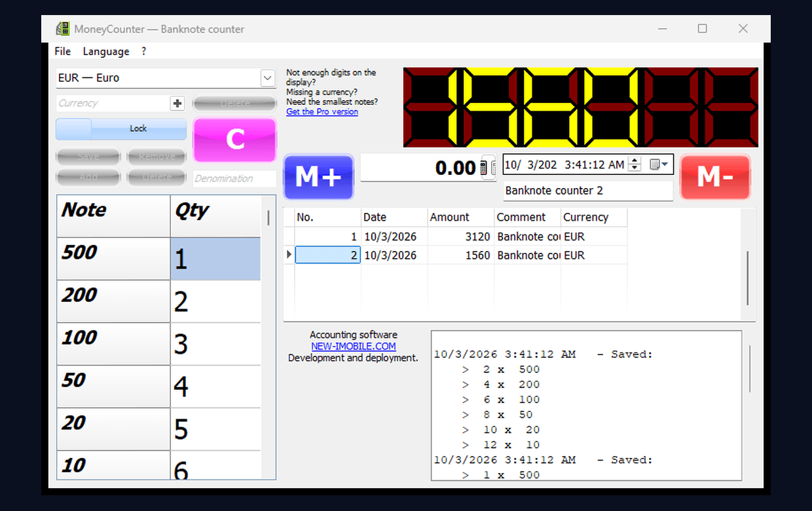Viewport: 812px width, 511px height.
Task: Click the quantity cell for the 100 note
Action: point(215,344)
